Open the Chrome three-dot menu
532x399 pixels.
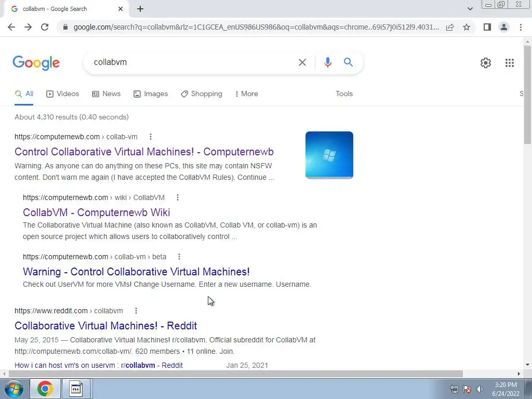(x=521, y=27)
